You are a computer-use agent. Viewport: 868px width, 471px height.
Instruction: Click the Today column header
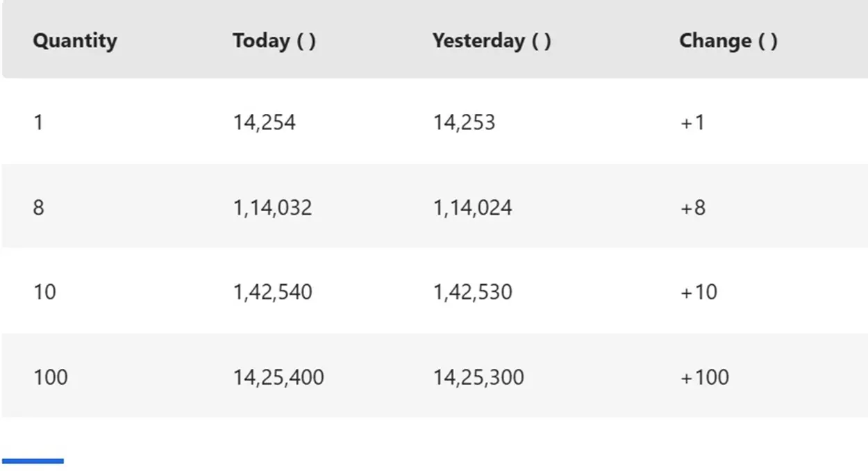274,40
